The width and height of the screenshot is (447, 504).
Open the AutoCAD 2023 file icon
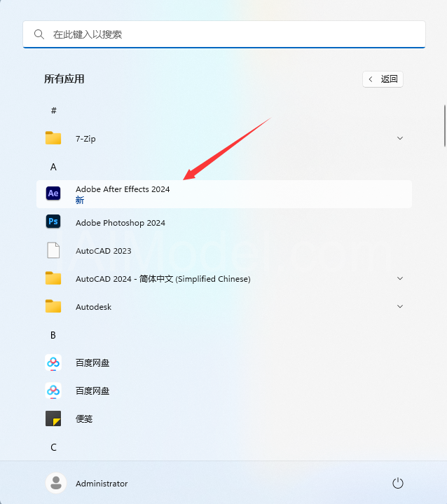[x=53, y=250]
